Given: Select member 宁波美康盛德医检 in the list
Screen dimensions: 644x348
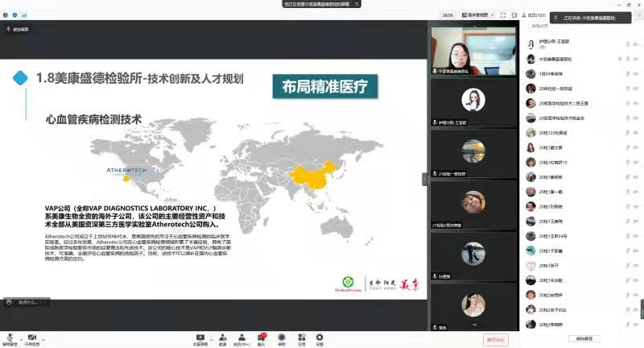Looking at the screenshot, I should pyautogui.click(x=582, y=59).
